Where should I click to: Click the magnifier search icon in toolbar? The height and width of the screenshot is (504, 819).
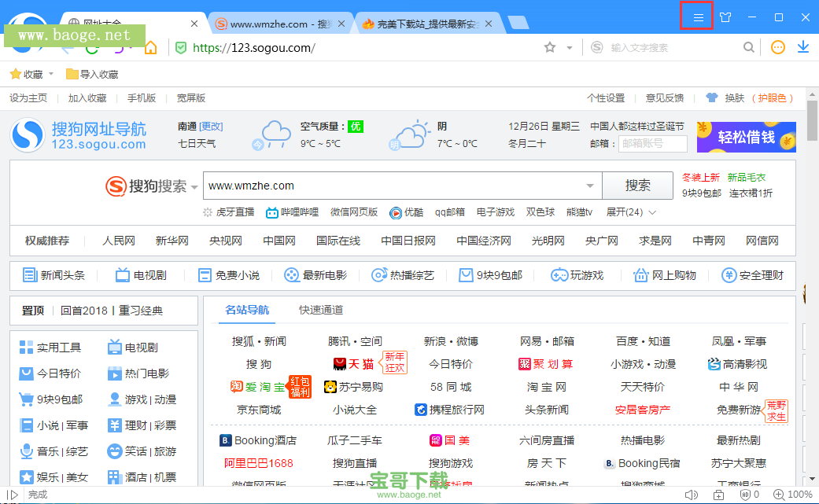pyautogui.click(x=748, y=47)
